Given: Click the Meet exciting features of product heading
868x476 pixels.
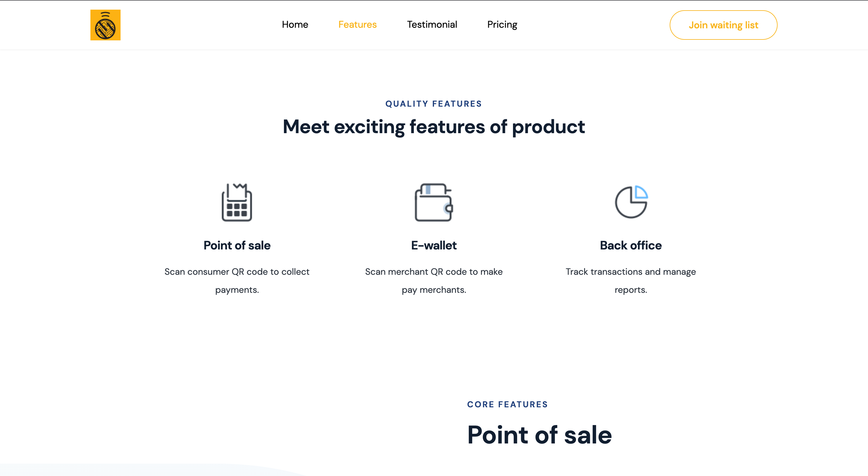Looking at the screenshot, I should tap(434, 127).
